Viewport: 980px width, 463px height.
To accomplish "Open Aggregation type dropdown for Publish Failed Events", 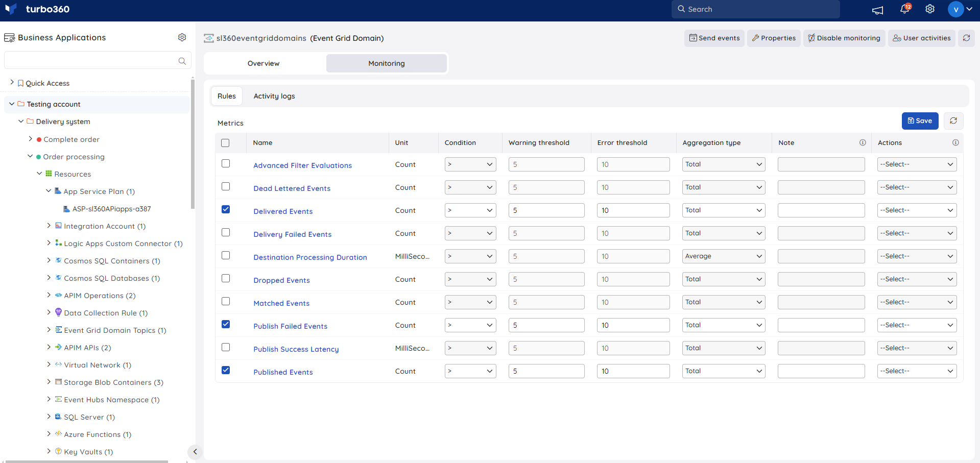I will point(724,325).
